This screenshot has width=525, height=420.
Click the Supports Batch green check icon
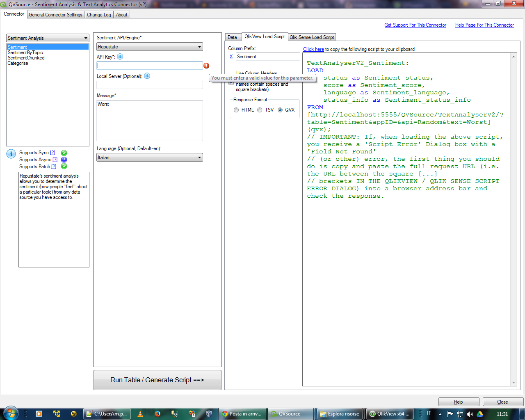pos(64,167)
